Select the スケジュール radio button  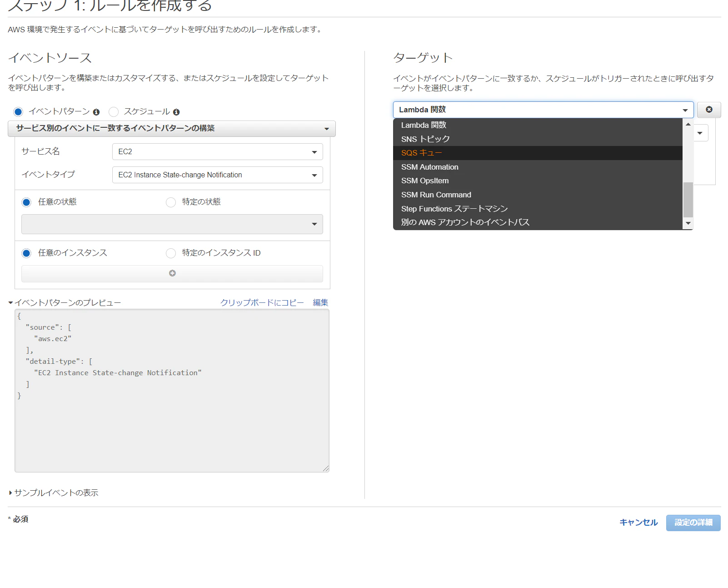(114, 112)
